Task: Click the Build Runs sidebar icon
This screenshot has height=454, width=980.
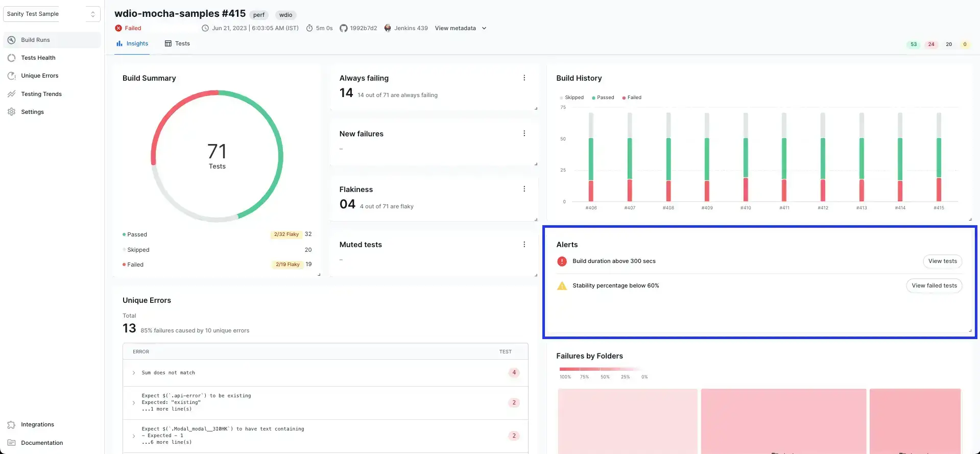Action: tap(12, 40)
